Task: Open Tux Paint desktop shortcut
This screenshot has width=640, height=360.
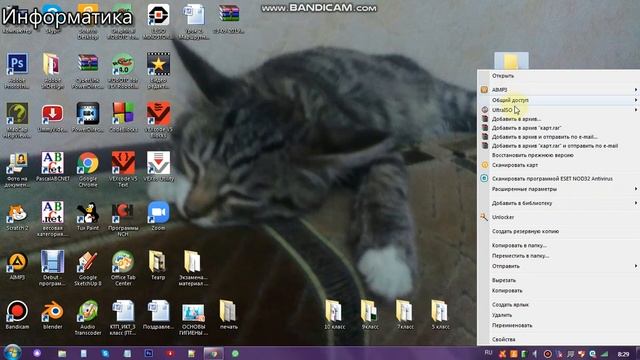Action: point(88,216)
